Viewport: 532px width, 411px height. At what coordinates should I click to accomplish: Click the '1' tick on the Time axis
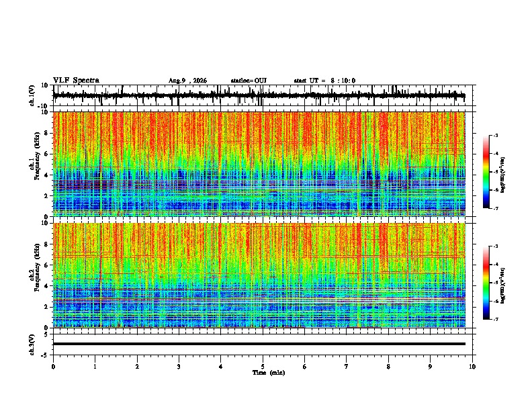tap(95, 367)
